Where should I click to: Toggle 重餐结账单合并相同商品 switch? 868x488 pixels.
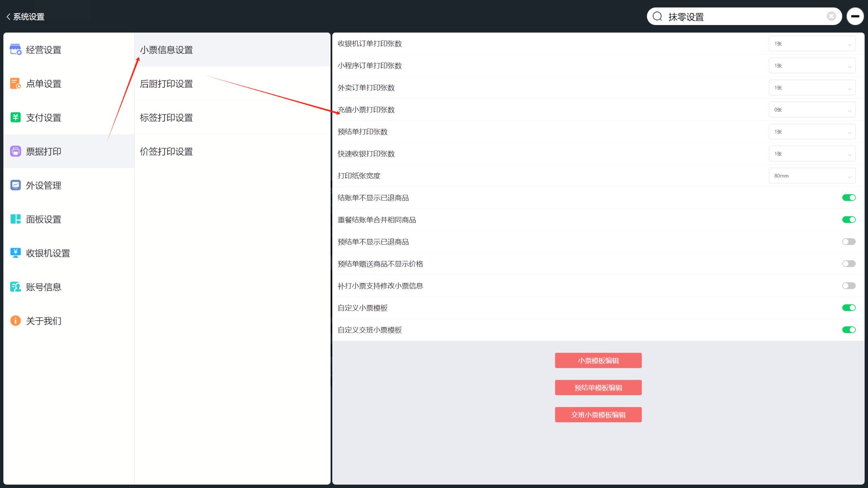[x=849, y=220]
